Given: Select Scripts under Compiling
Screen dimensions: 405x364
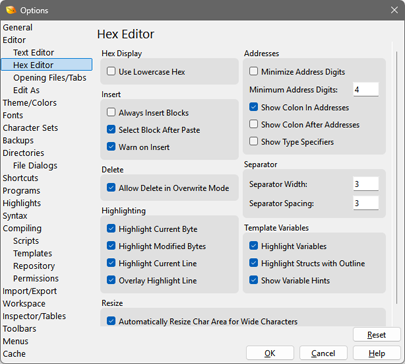Looking at the screenshot, I should 26,241.
